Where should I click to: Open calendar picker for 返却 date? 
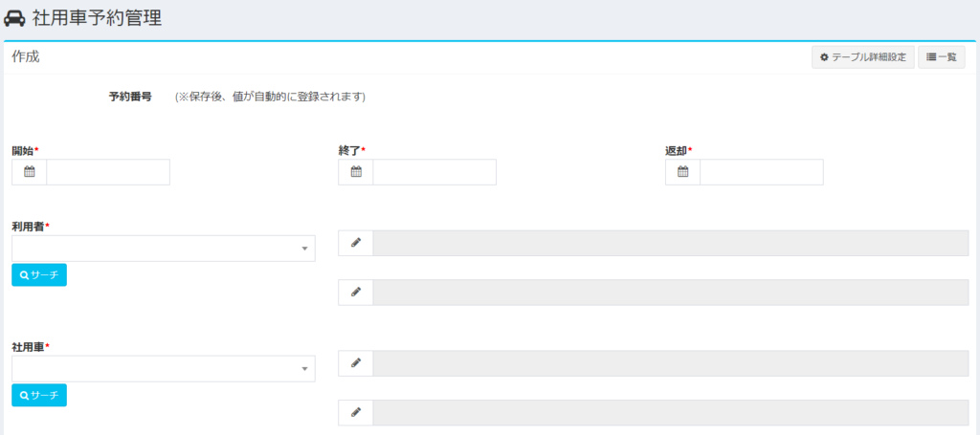683,172
